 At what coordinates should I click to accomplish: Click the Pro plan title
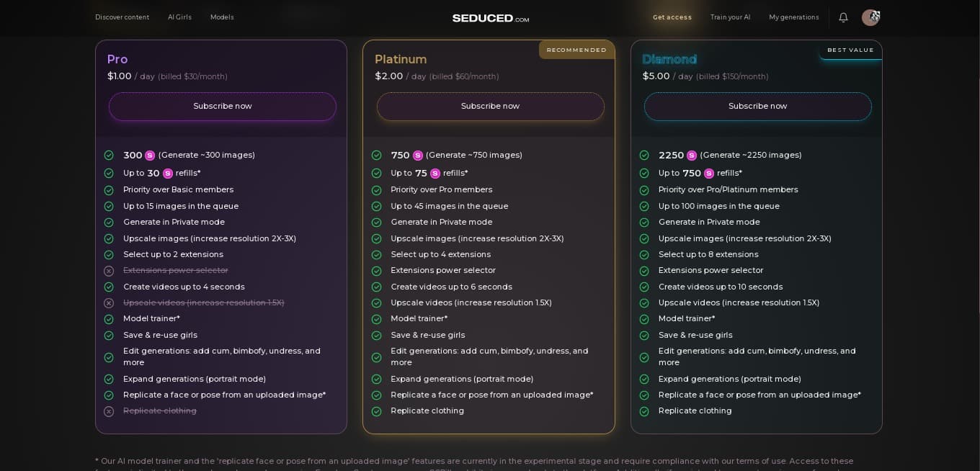click(117, 59)
